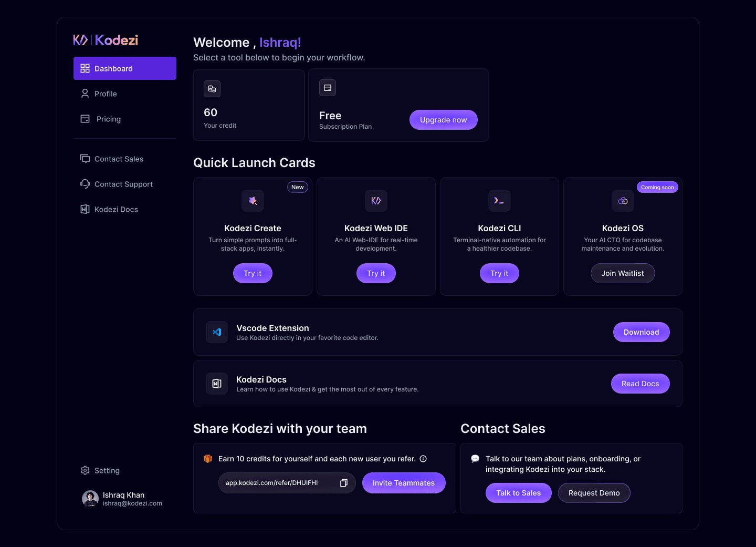Click the Kodezi OS card icon
The image size is (756, 547).
[623, 201]
